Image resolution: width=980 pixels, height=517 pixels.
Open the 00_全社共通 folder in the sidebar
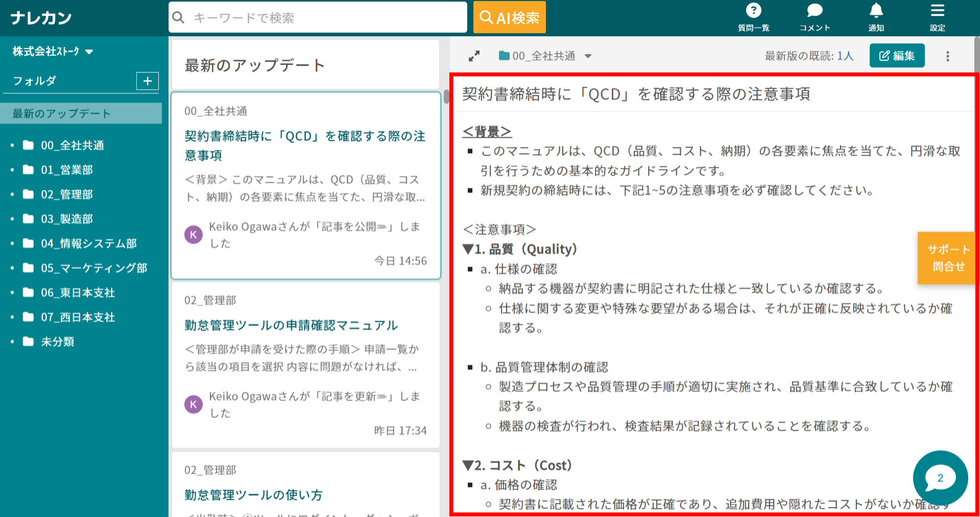pos(73,145)
